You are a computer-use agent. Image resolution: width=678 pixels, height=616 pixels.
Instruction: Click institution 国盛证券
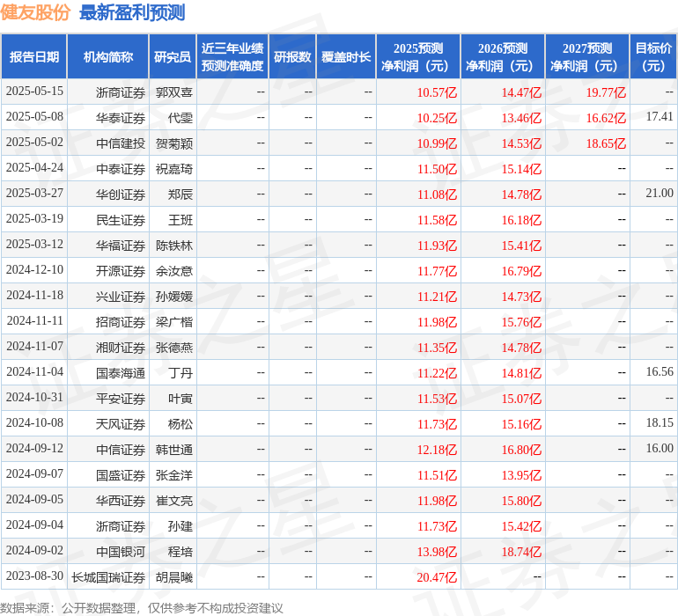[121, 475]
